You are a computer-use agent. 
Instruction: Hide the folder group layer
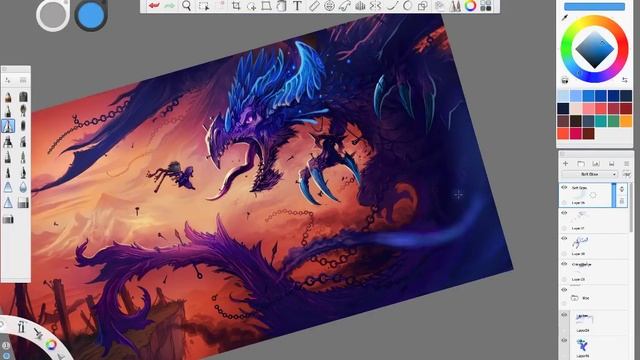tap(564, 290)
